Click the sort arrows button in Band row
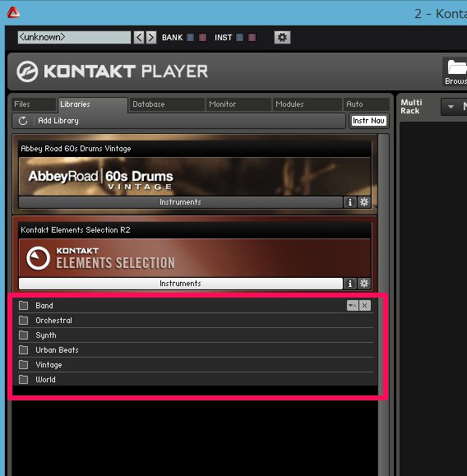Image resolution: width=467 pixels, height=476 pixels. pyautogui.click(x=352, y=305)
